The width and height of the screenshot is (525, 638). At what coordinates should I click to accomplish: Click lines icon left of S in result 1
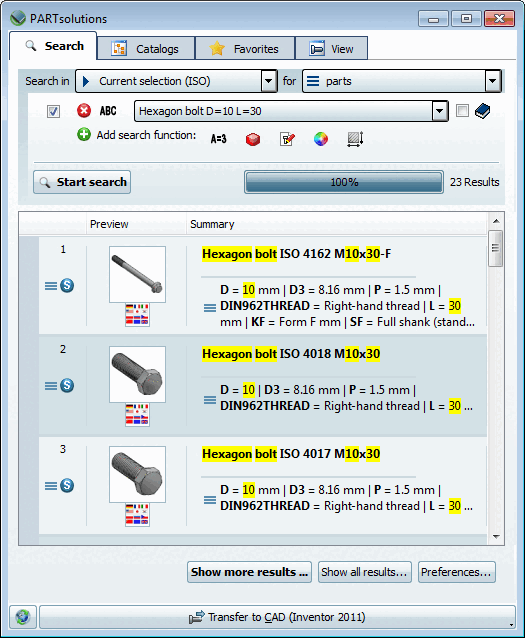pyautogui.click(x=51, y=286)
